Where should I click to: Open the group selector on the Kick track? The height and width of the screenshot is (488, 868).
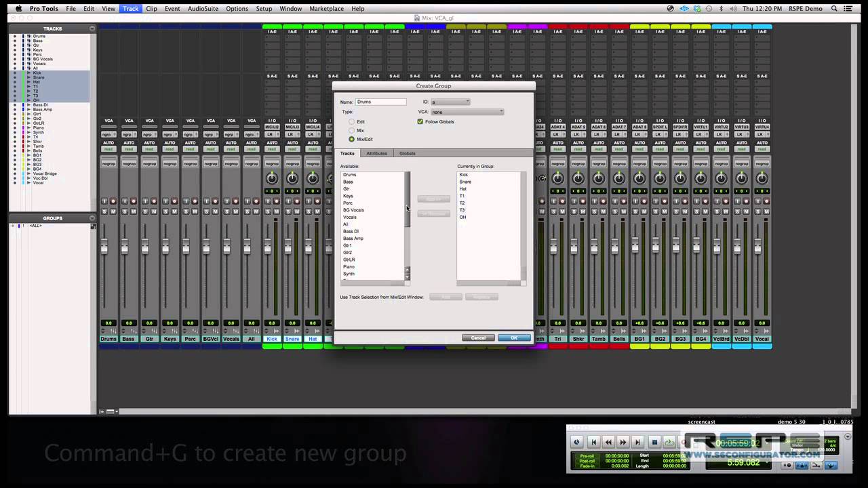click(272, 163)
